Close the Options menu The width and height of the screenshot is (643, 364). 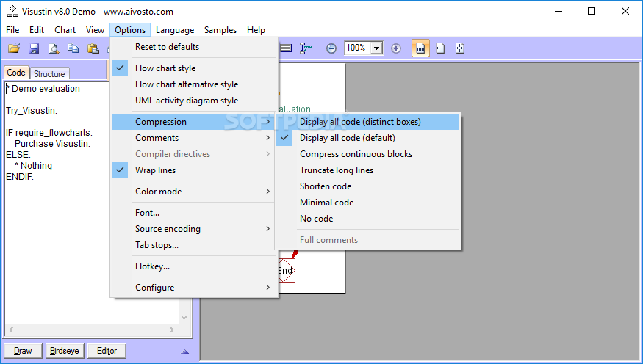130,30
